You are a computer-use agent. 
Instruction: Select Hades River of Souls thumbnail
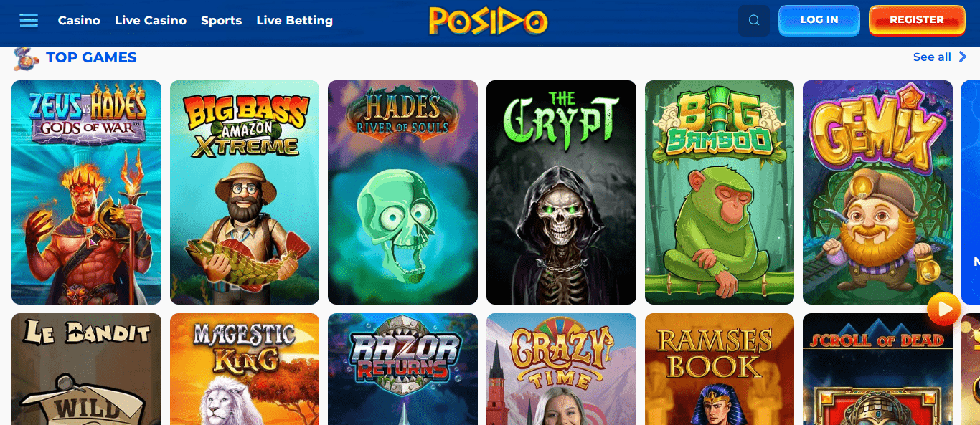click(x=402, y=192)
